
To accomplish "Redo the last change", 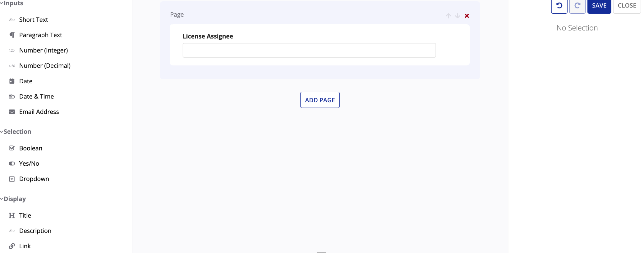I will tap(577, 6).
